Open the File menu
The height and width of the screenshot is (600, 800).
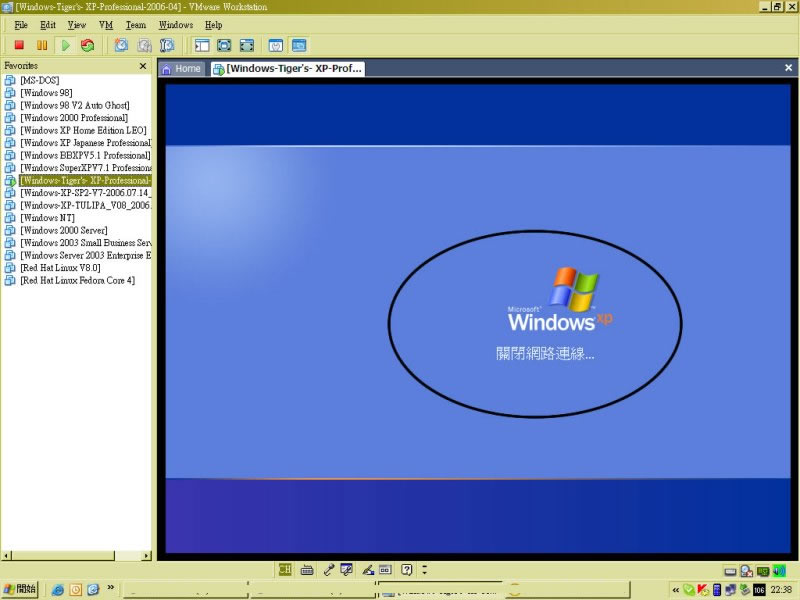[21, 25]
